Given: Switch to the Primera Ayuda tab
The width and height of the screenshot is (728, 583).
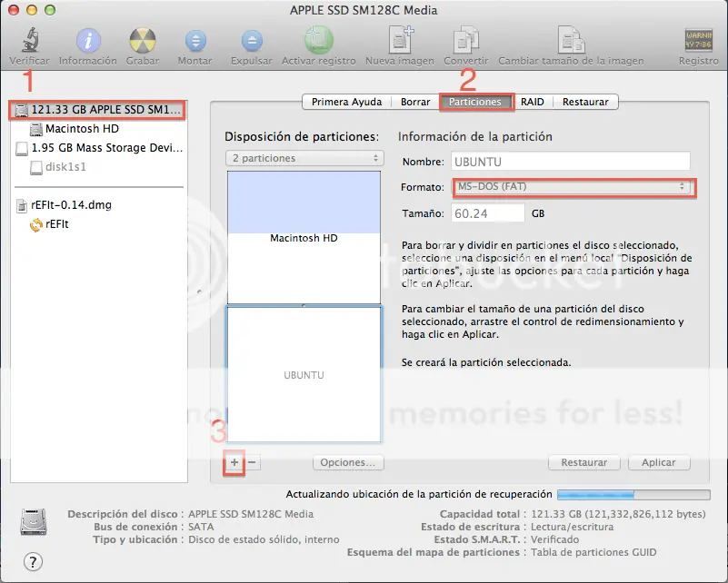Looking at the screenshot, I should (x=346, y=102).
